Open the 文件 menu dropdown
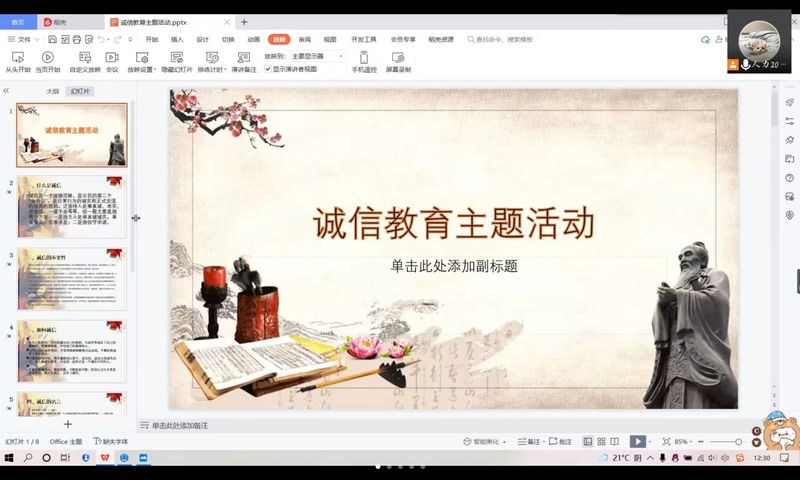 coord(26,39)
